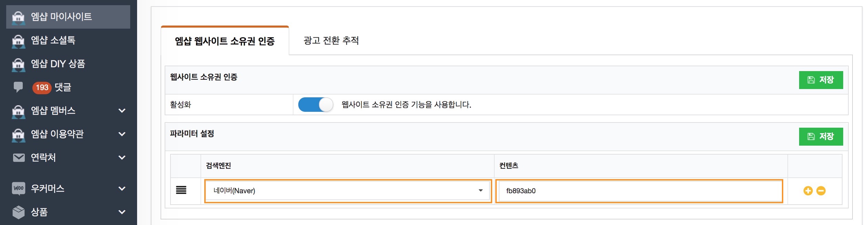Screen dimensions: 868x225
Task: Click the 컨텐츠 input field with fb893ab0
Action: (639, 191)
